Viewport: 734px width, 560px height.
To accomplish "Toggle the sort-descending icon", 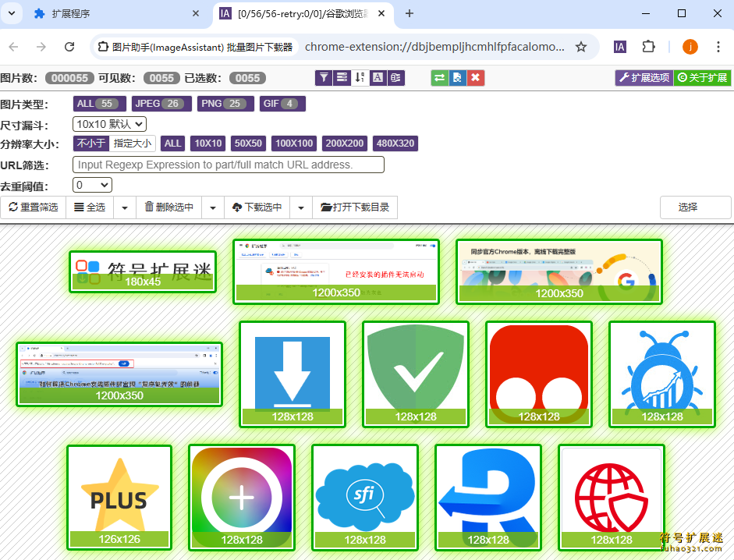I will pyautogui.click(x=360, y=78).
